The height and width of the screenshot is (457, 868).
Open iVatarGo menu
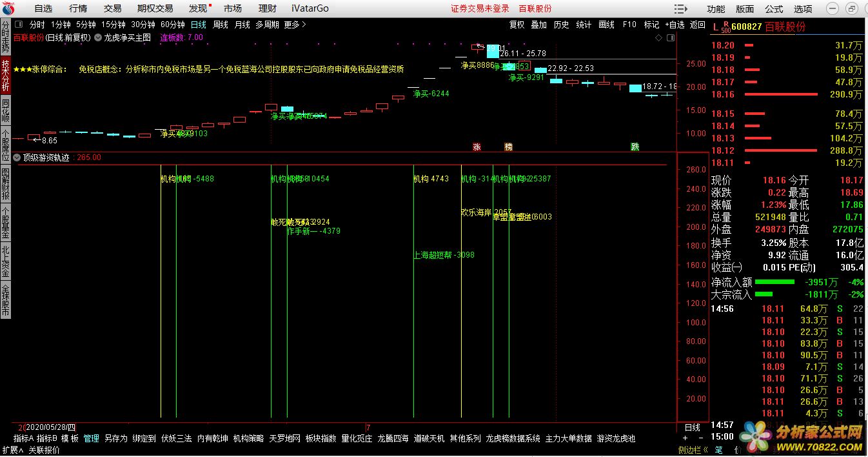[310, 8]
